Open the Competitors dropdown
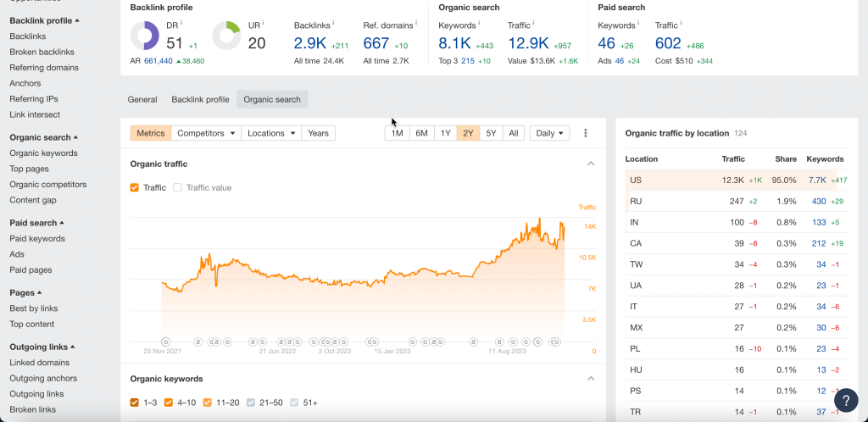This screenshot has height=422, width=868. [x=206, y=133]
